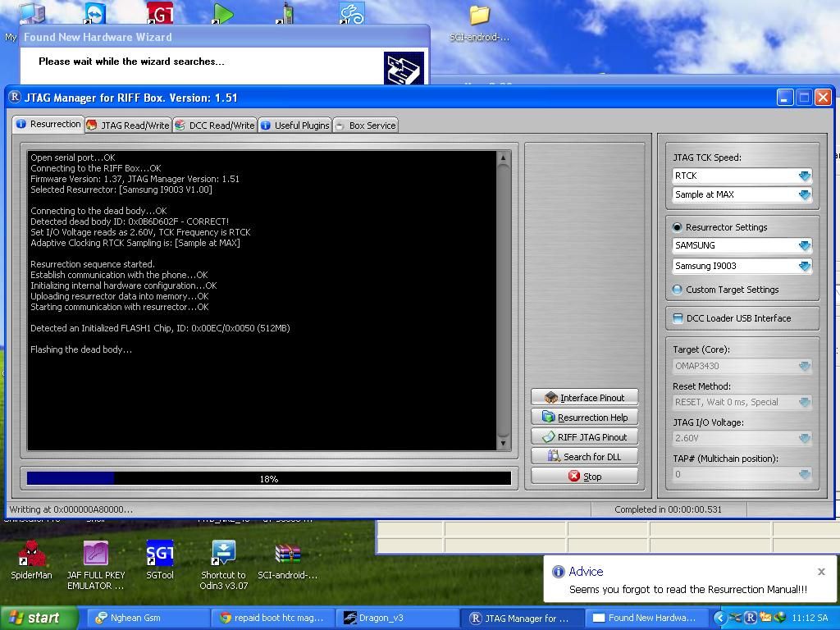The width and height of the screenshot is (840, 630).
Task: Open the SpiderMan desktop shortcut
Action: click(31, 559)
